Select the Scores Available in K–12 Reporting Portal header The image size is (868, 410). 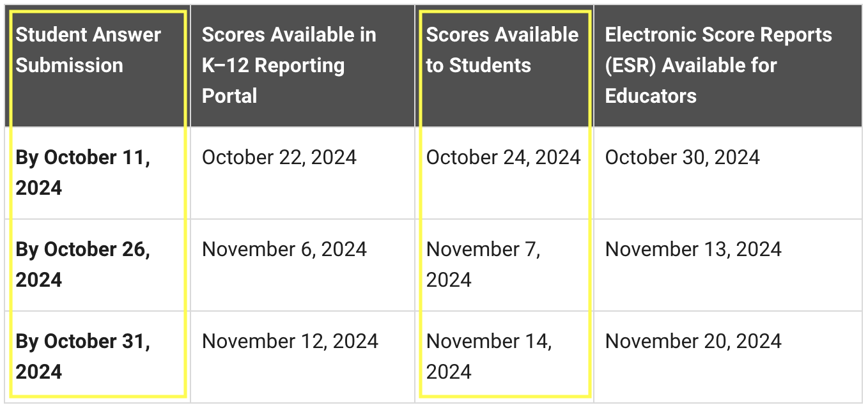point(289,65)
